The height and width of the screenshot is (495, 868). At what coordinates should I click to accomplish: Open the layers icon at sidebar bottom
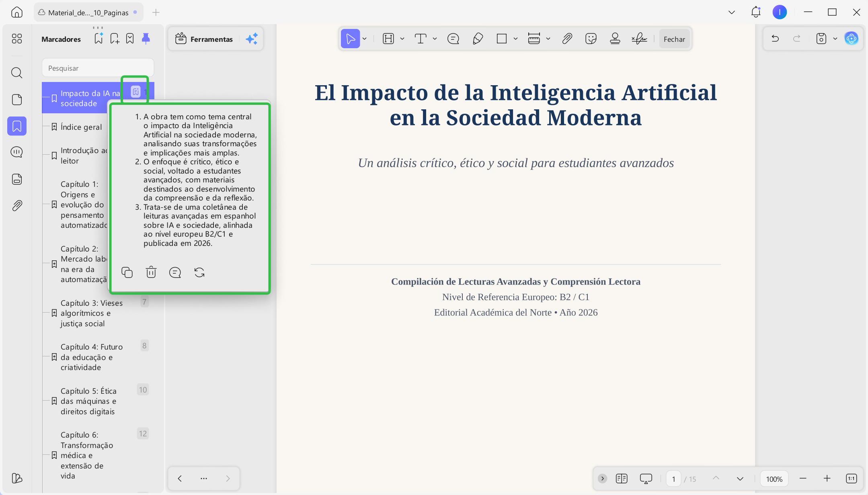(x=16, y=478)
